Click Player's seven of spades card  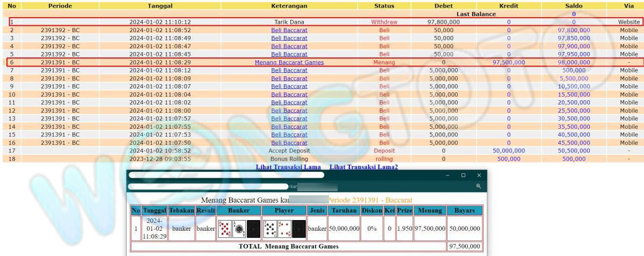[269, 229]
